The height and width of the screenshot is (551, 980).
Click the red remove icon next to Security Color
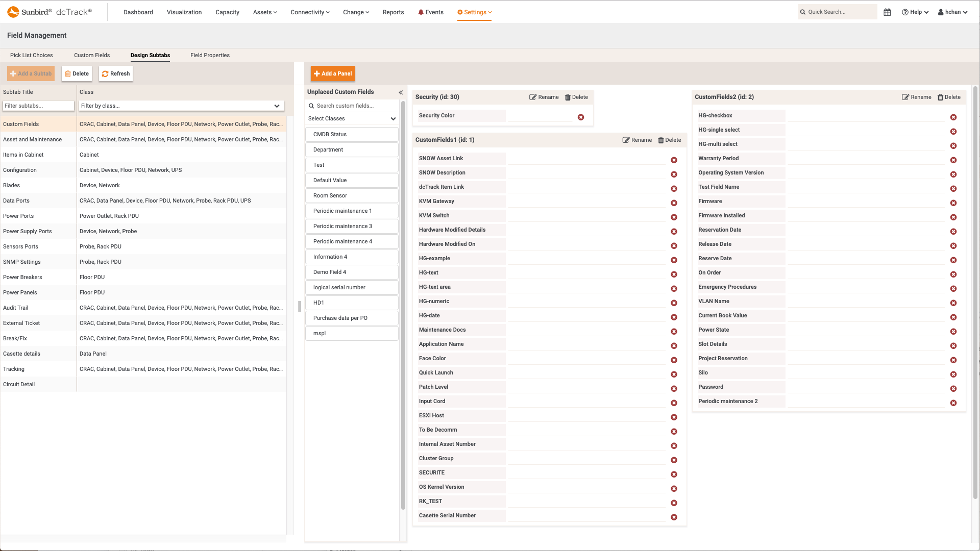(x=581, y=117)
